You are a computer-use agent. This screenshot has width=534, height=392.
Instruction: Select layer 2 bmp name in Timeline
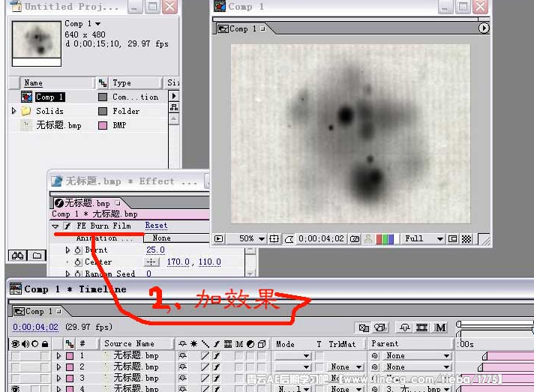pyautogui.click(x=136, y=367)
